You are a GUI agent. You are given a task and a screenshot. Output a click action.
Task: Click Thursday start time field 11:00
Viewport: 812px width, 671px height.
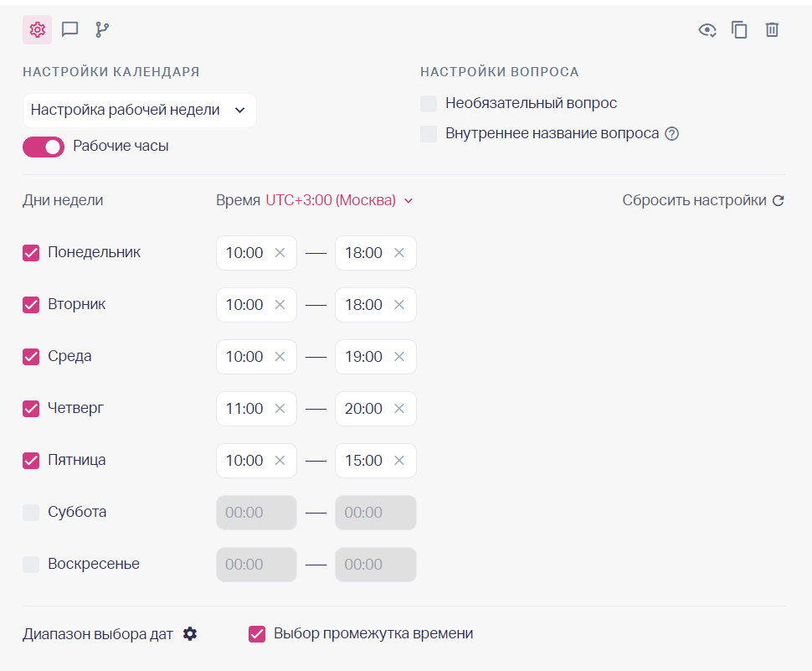(x=244, y=409)
